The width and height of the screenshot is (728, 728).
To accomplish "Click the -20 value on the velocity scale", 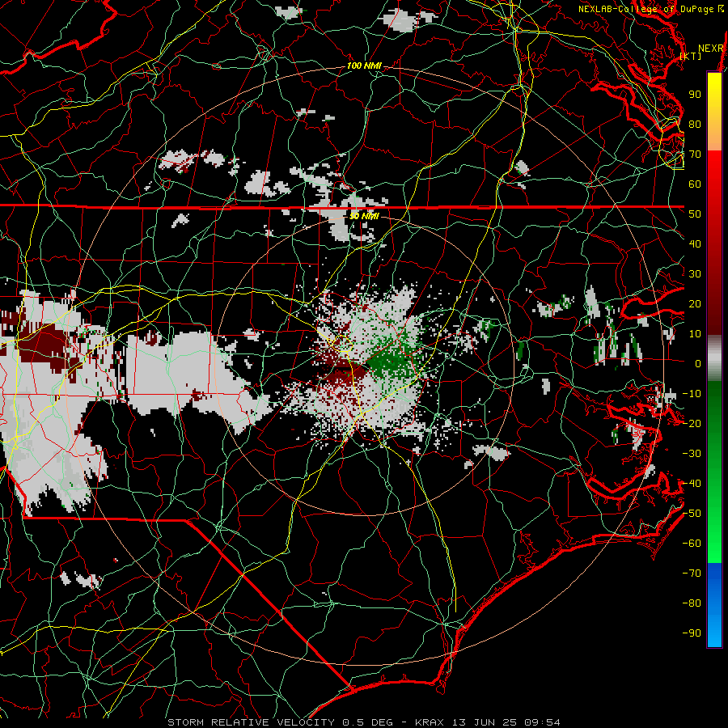I will [x=692, y=424].
